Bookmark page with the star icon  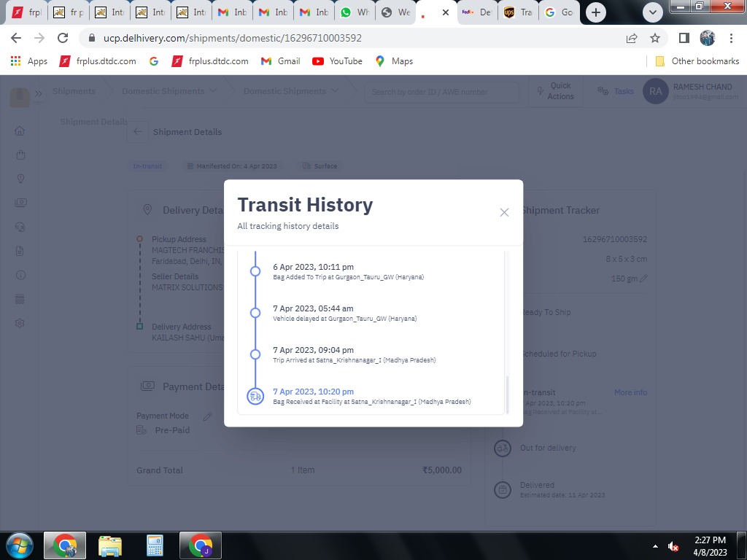click(655, 38)
